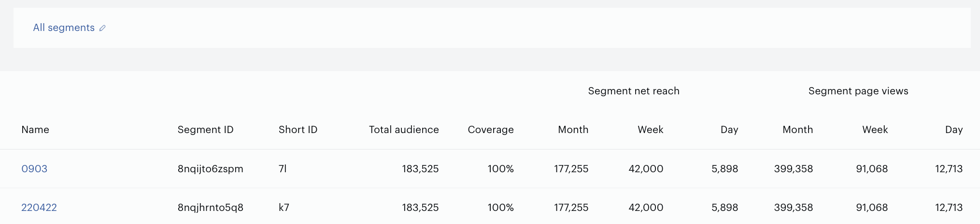980x224 pixels.
Task: Sort by Short ID column header
Action: click(x=298, y=130)
